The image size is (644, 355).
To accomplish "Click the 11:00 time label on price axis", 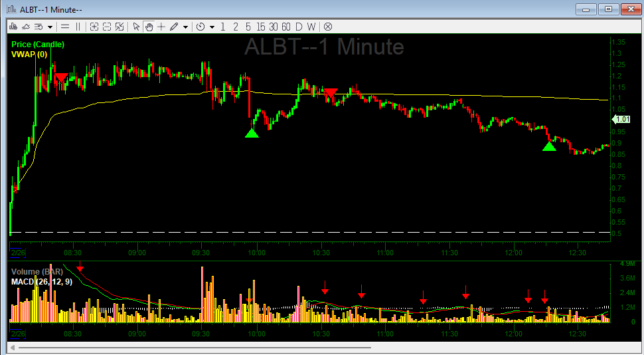I will 385,253.
